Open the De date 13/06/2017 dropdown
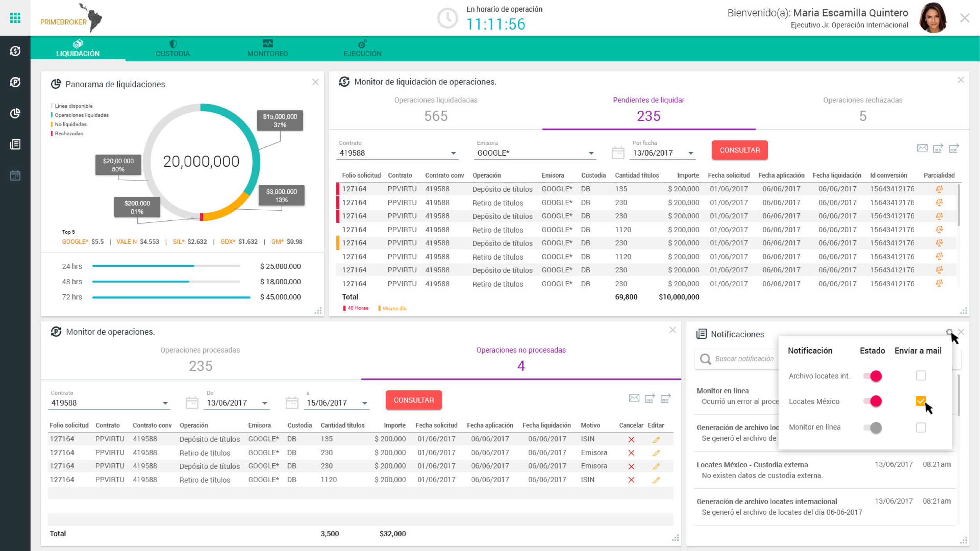 [265, 403]
